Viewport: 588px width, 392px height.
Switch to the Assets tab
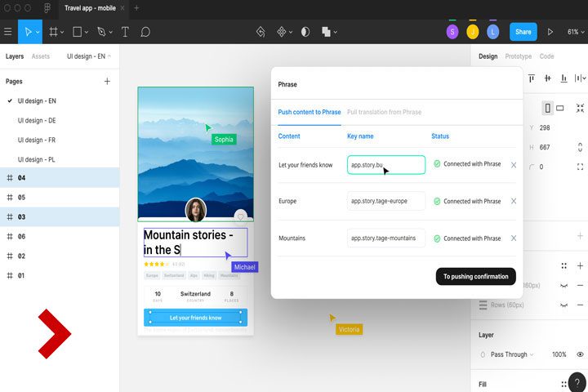[x=41, y=56]
